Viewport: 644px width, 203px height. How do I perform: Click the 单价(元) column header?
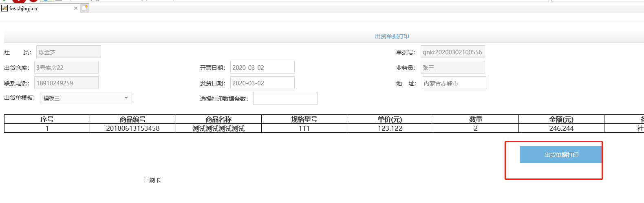390,119
